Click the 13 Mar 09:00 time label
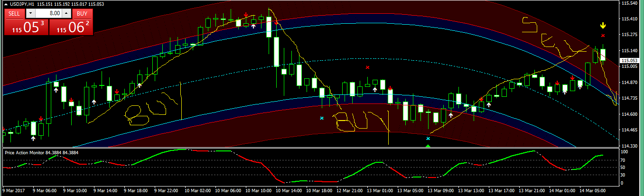 [440, 190]
